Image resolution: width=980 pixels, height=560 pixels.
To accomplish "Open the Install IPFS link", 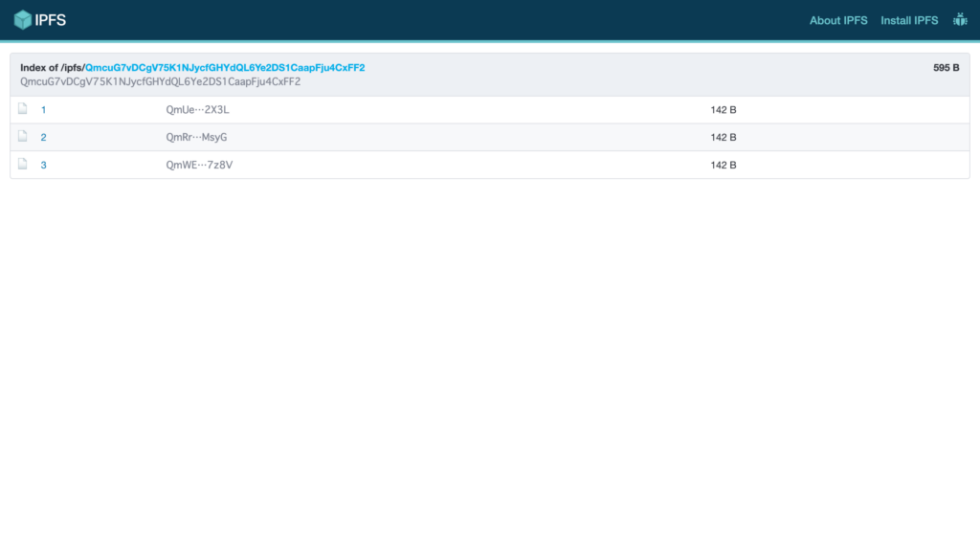I will click(x=909, y=21).
